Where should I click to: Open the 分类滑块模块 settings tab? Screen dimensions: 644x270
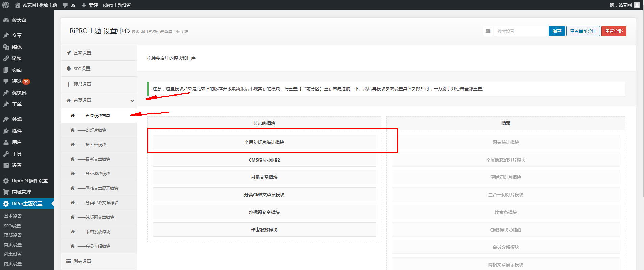(99, 173)
